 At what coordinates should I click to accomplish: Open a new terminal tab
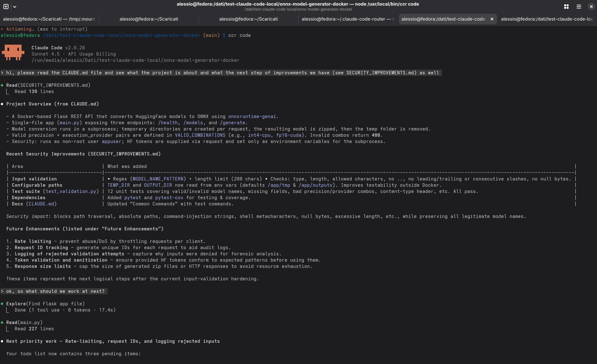(x=6, y=7)
